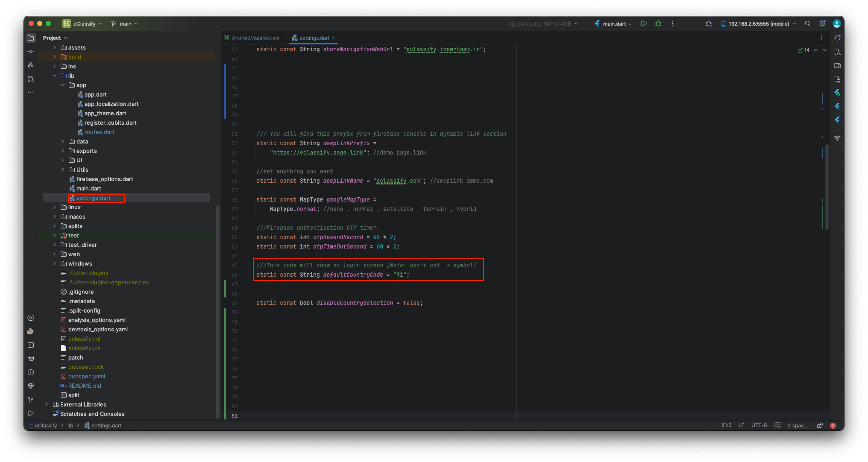The height and width of the screenshot is (462, 868).
Task: Open the Notifications bell panel
Action: tap(837, 38)
